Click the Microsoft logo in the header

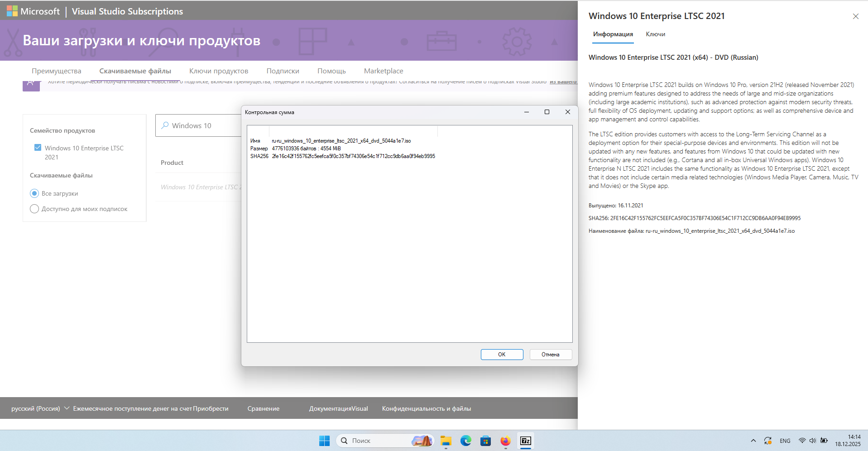coord(12,11)
